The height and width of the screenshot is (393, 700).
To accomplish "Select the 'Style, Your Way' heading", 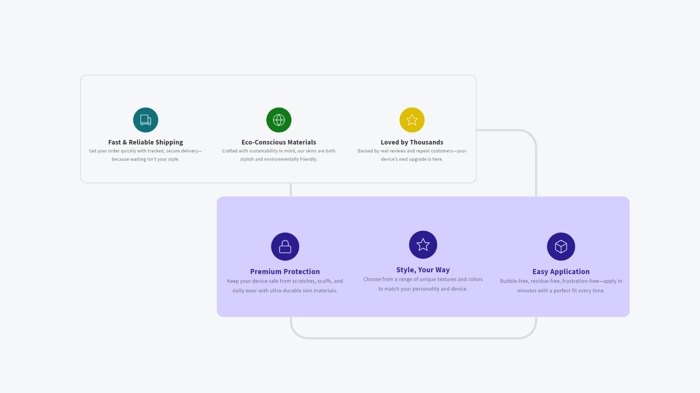I will tap(423, 270).
